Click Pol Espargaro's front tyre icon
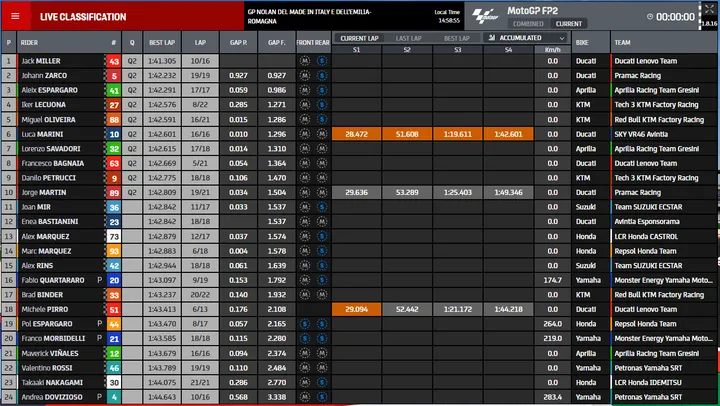The height and width of the screenshot is (406, 720). (304, 324)
